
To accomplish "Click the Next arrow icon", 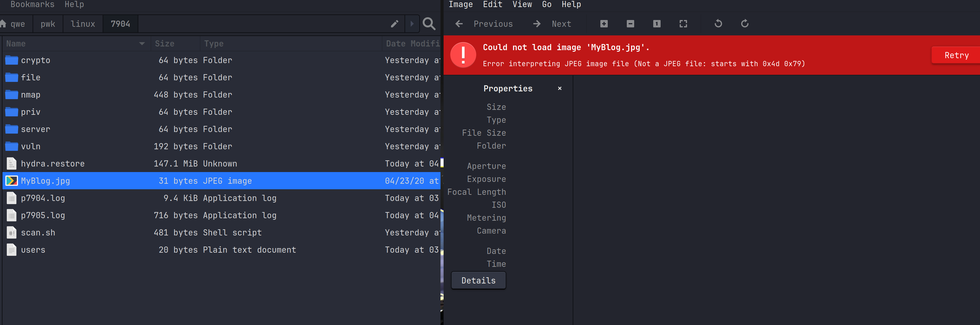I will pos(537,24).
